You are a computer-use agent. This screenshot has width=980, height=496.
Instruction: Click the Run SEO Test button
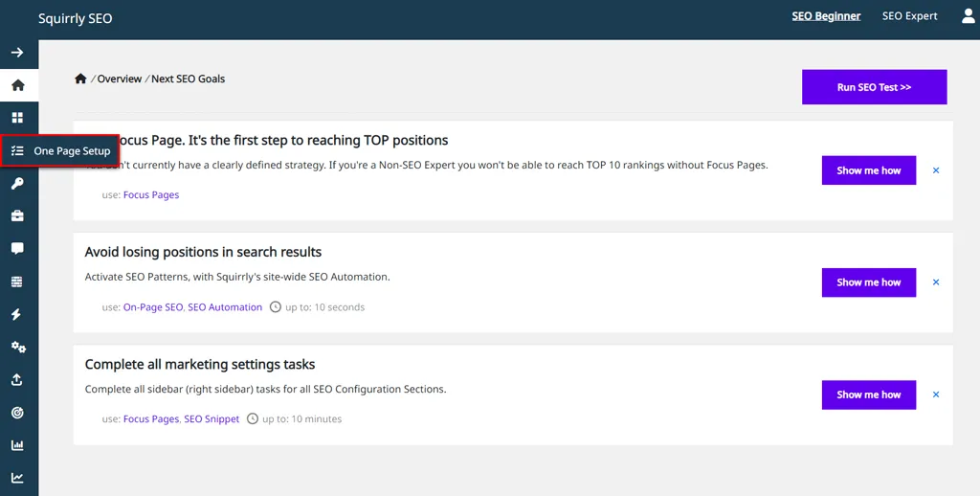point(875,87)
